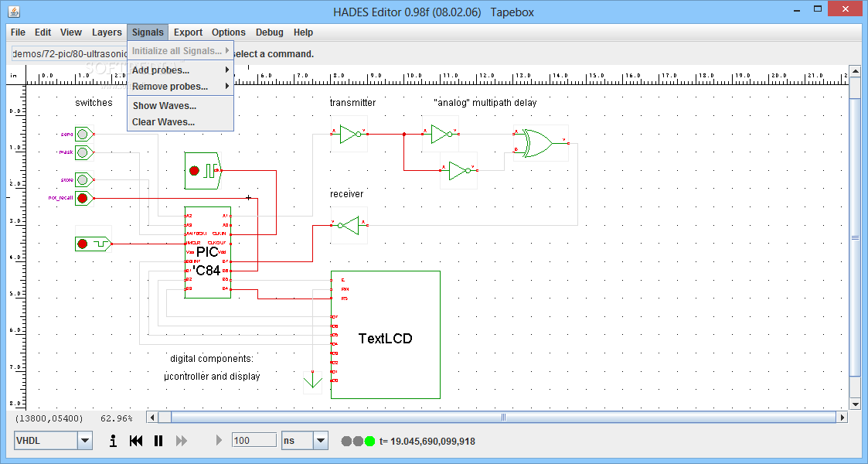Click the cursor coordinates readout
Viewport: 868px width, 464px height.
coord(49,418)
